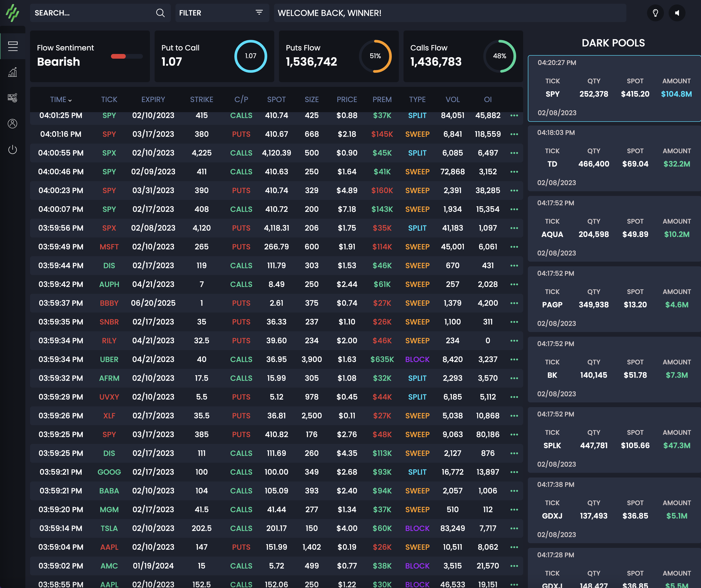The width and height of the screenshot is (701, 588).
Task: Click the Put to Call 1.07 gauge
Action: point(251,56)
